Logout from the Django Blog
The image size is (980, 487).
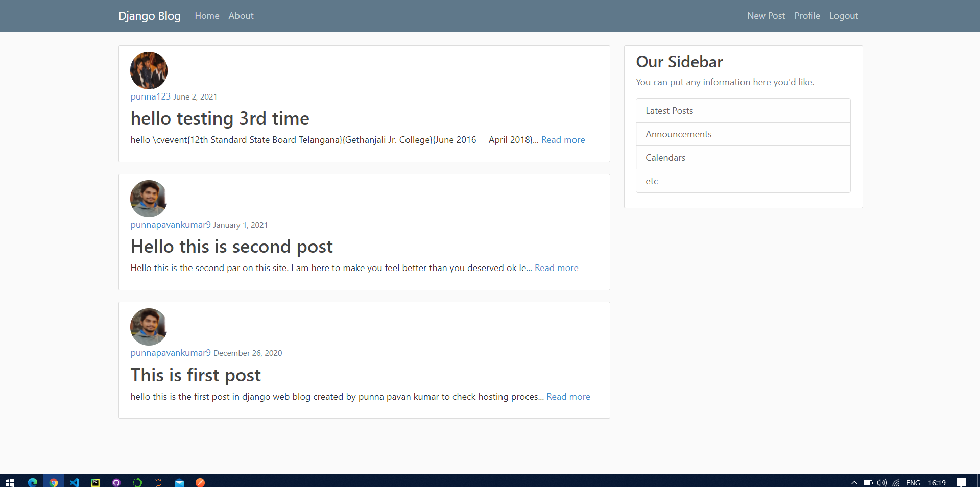click(x=843, y=16)
